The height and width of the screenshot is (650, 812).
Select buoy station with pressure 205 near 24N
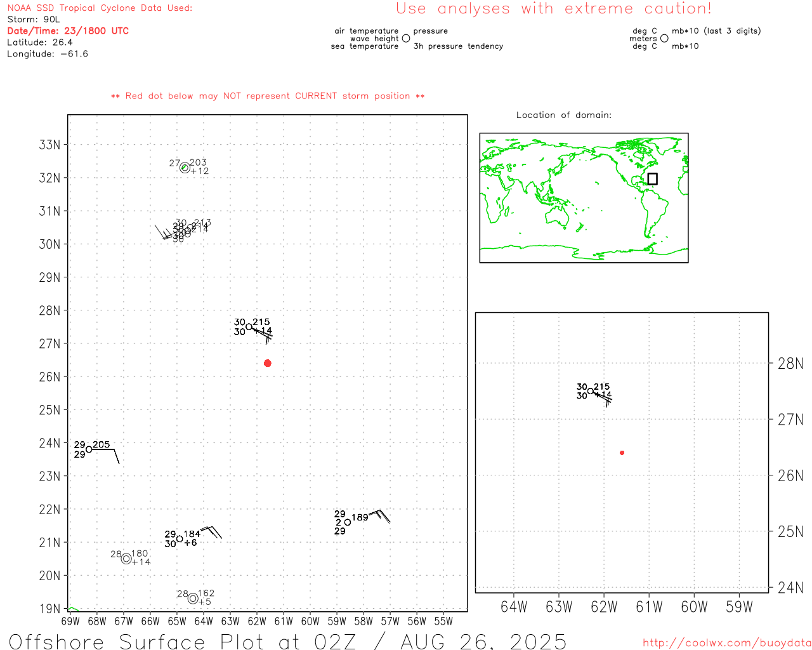tap(89, 449)
